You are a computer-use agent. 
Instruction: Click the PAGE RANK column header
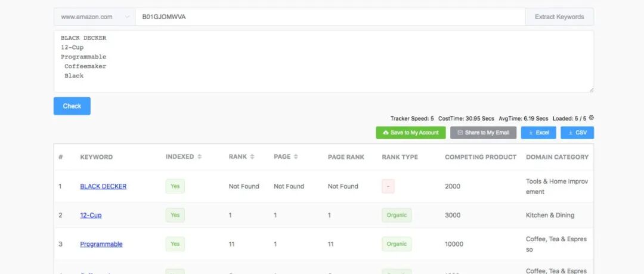click(346, 157)
